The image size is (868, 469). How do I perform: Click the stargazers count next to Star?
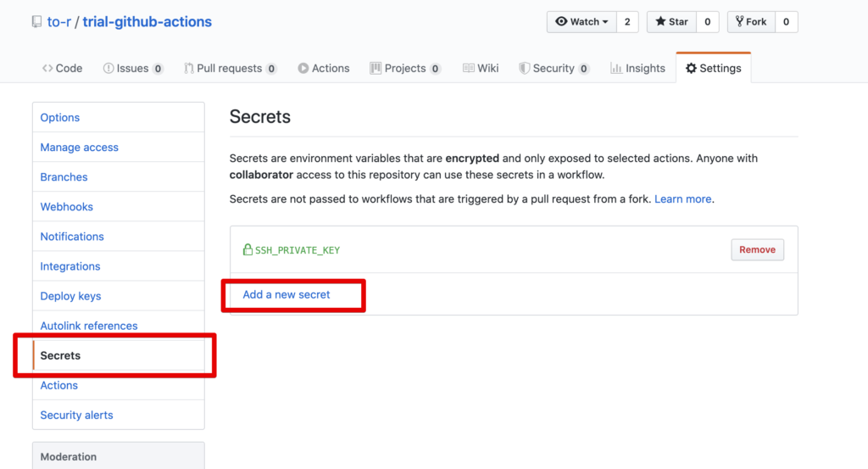708,21
